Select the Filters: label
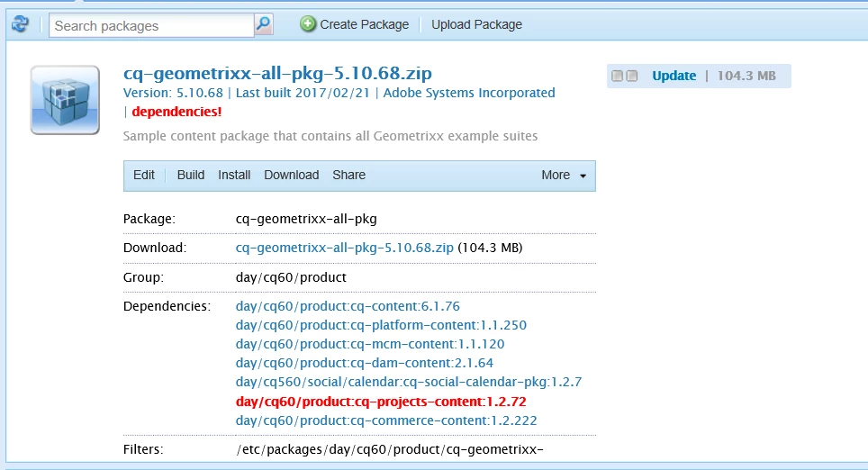The width and height of the screenshot is (868, 470). point(143,449)
